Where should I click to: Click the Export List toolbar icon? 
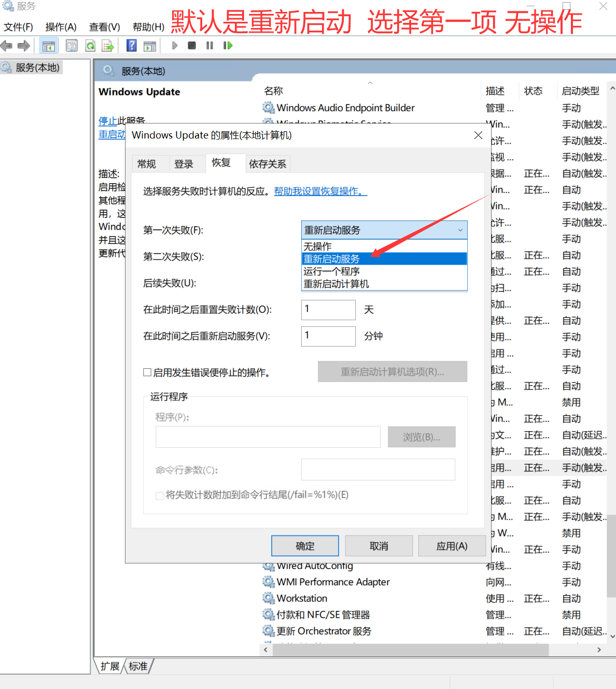(108, 46)
